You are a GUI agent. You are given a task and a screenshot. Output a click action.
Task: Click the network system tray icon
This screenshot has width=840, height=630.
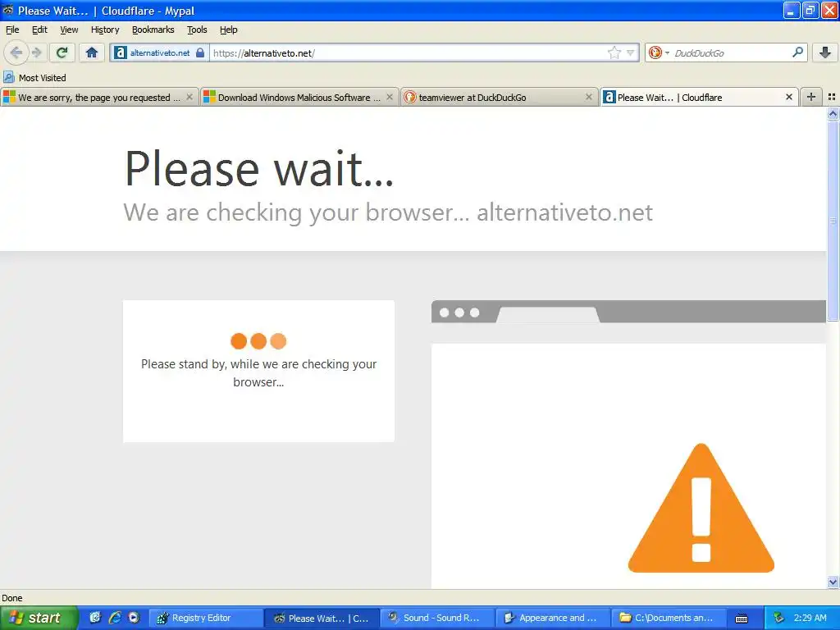778,618
